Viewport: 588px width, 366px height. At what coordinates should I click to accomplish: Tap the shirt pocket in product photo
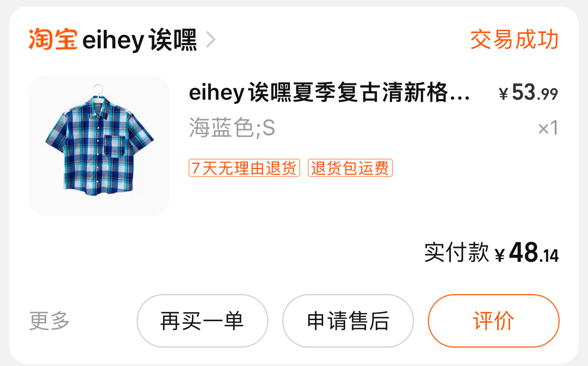(x=114, y=147)
